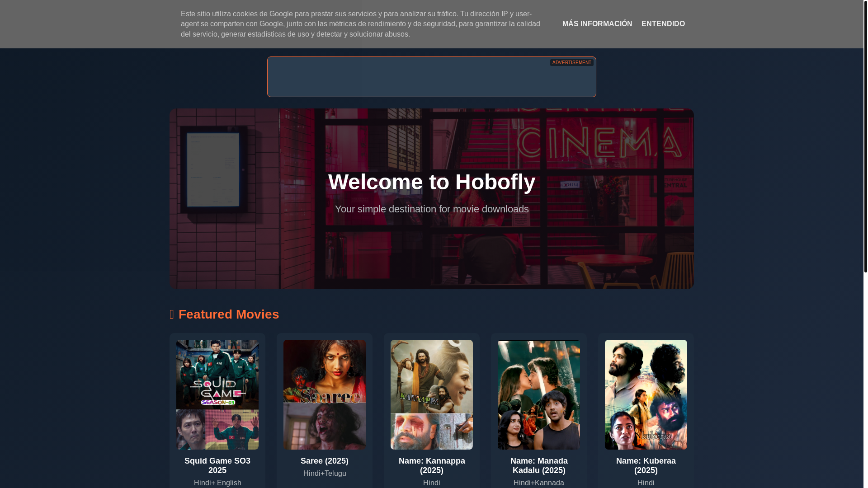
Task: Open the Kannappa movie poster thumbnail
Action: pyautogui.click(x=432, y=394)
